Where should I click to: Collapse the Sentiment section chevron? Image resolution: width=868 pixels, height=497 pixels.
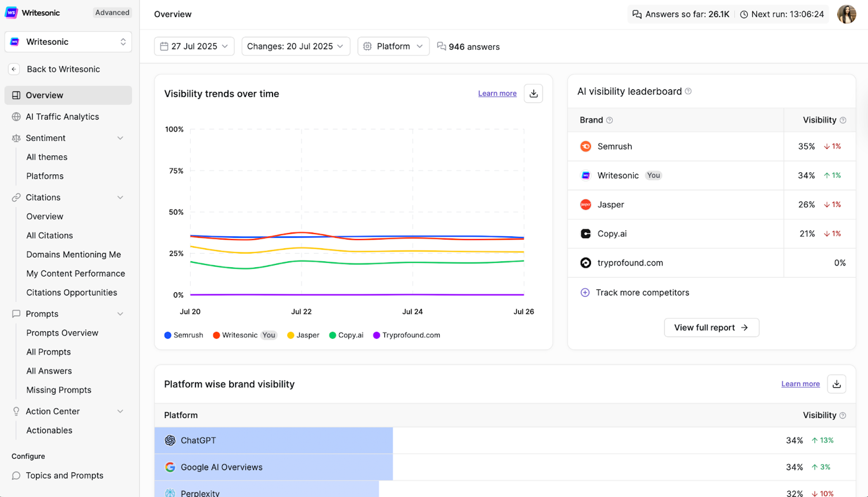coord(120,138)
